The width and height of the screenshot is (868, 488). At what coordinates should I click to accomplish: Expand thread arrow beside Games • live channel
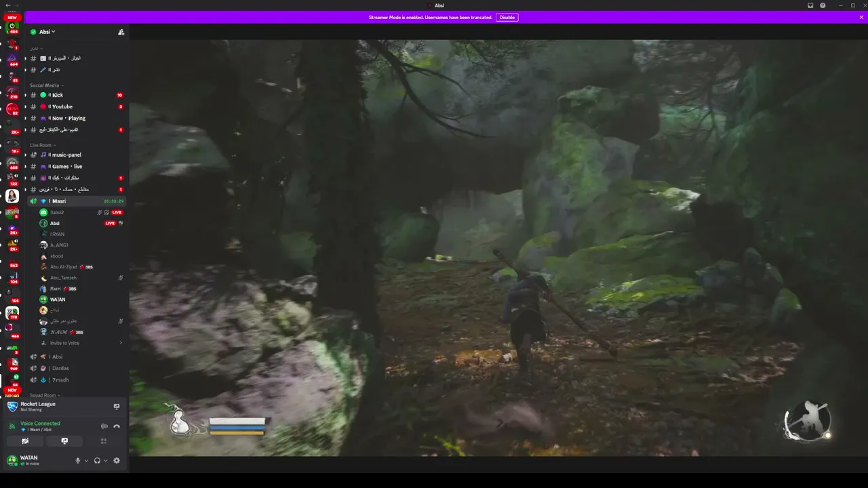[x=25, y=166]
